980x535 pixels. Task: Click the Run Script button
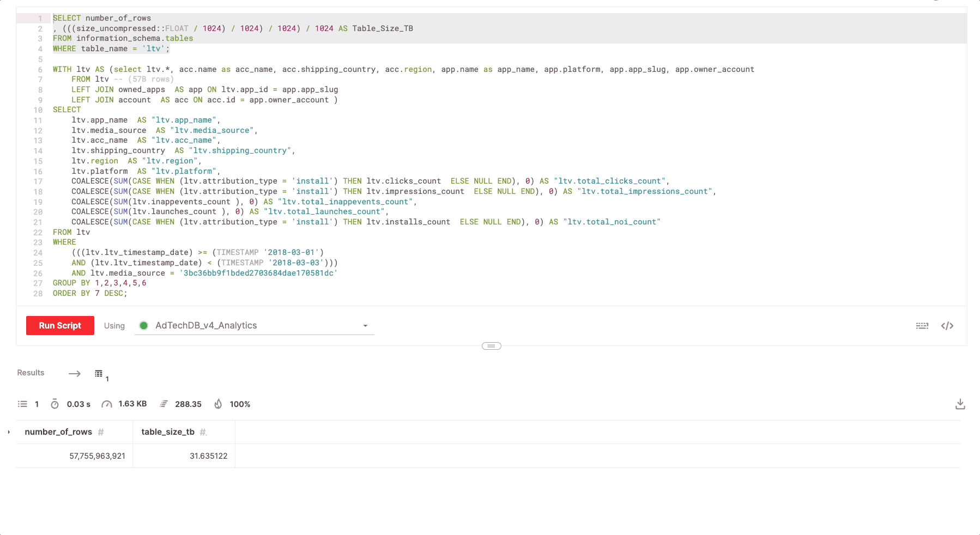60,325
